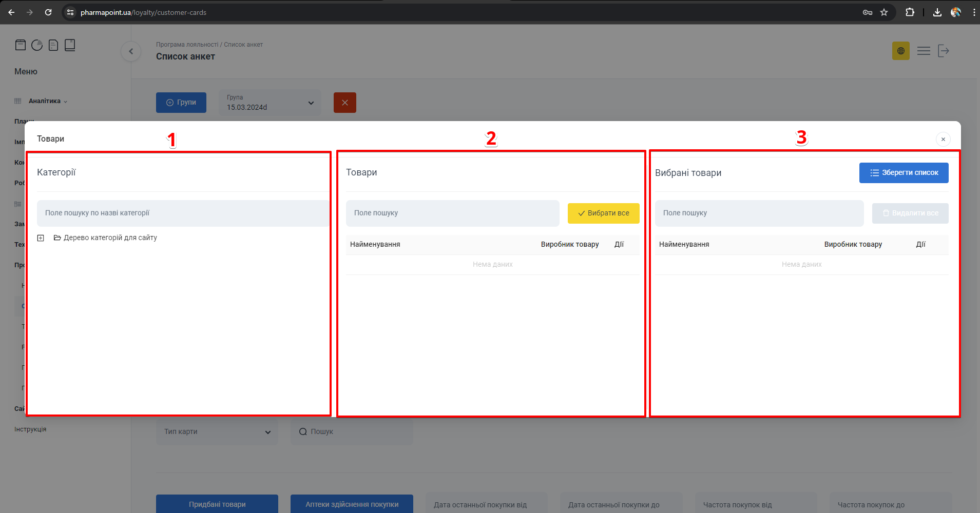
Task: Click the document icon in sidebar
Action: 53,45
